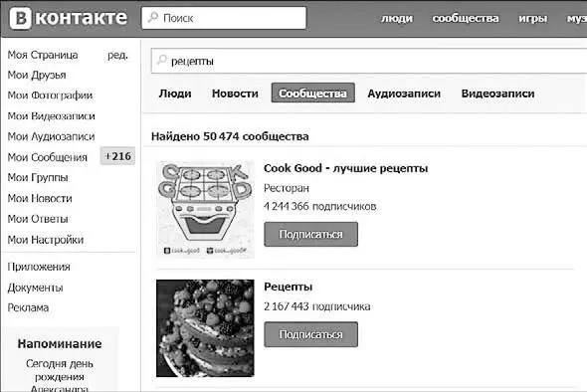Focus the top Поиск search field

[224, 18]
